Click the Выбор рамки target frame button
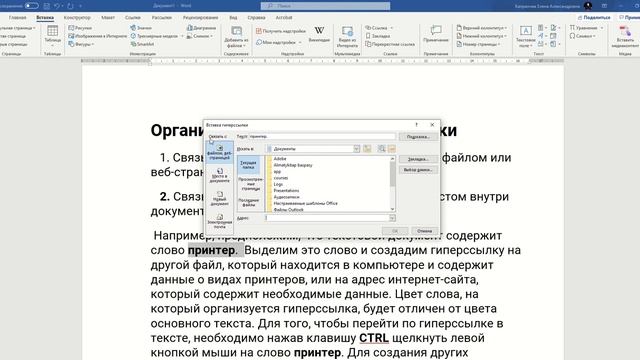This screenshot has height=360, width=640. (x=418, y=170)
